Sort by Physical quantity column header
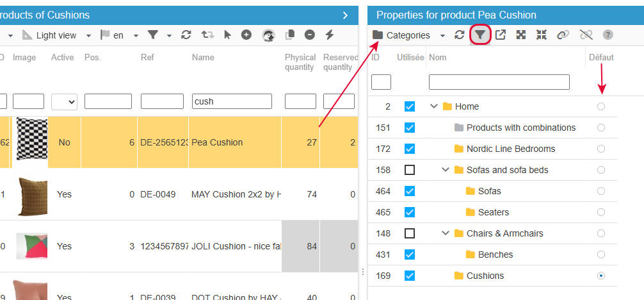Image resolution: width=644 pixels, height=300 pixels. 300,62
